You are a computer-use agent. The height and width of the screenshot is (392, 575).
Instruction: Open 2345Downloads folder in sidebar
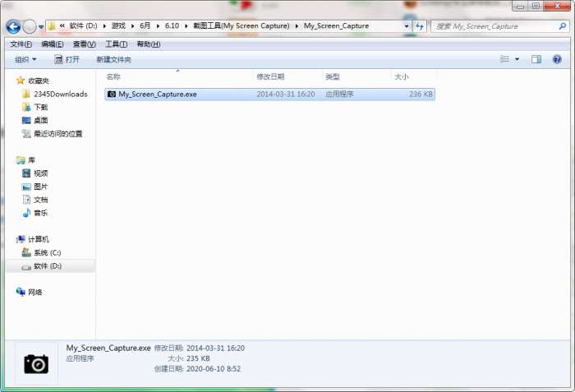(x=55, y=94)
